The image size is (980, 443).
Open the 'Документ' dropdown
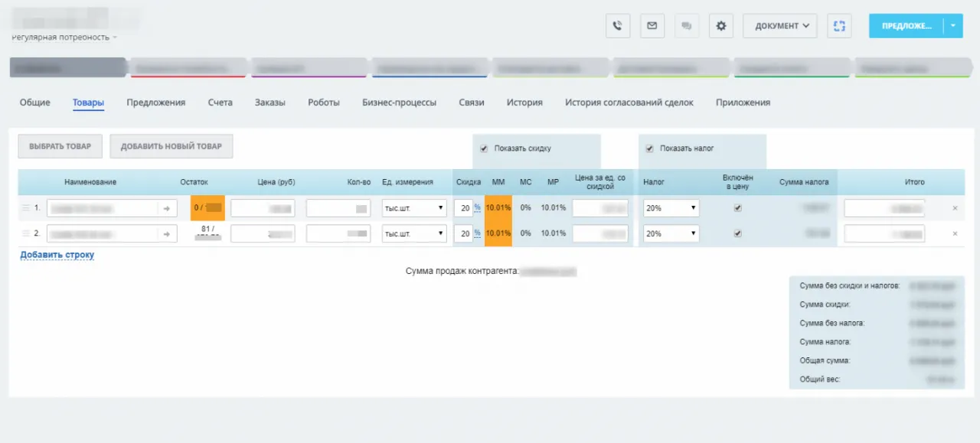[779, 25]
